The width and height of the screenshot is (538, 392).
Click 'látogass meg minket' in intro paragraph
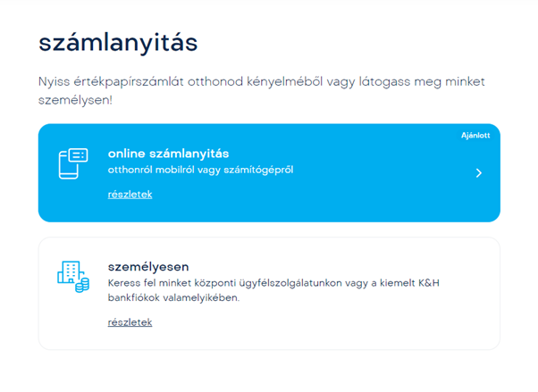click(426, 82)
